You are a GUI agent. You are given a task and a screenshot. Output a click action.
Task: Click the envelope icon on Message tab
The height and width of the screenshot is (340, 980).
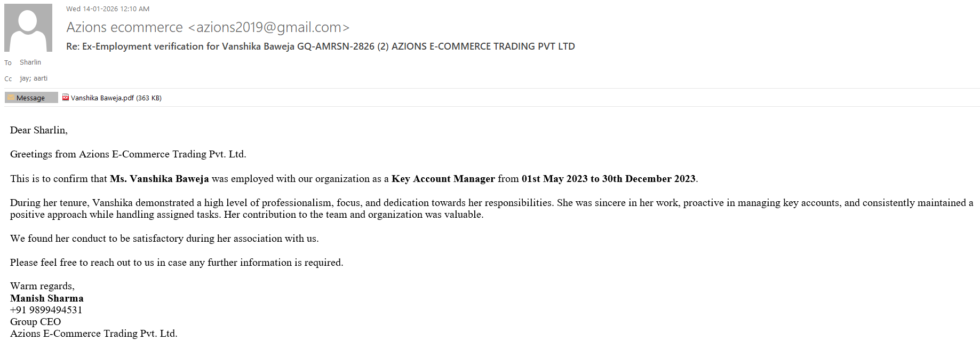coord(11,98)
